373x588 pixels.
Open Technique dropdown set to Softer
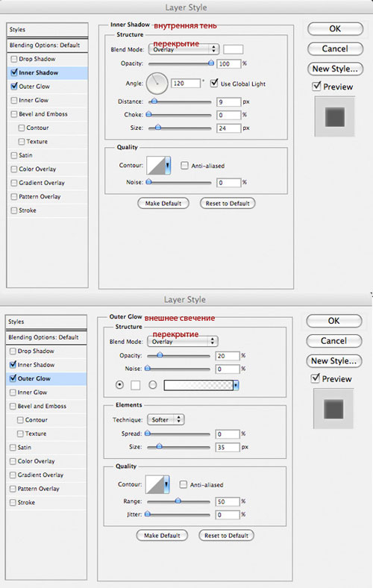[x=166, y=419]
